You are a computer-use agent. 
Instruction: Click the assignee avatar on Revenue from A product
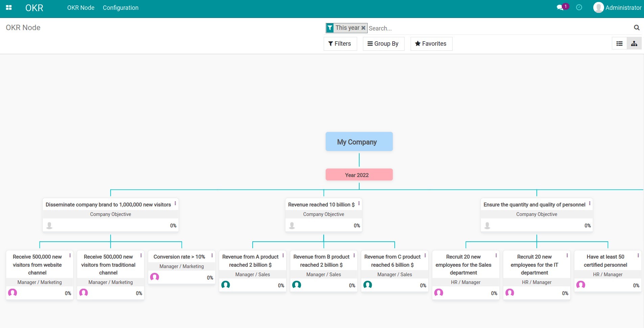click(225, 285)
